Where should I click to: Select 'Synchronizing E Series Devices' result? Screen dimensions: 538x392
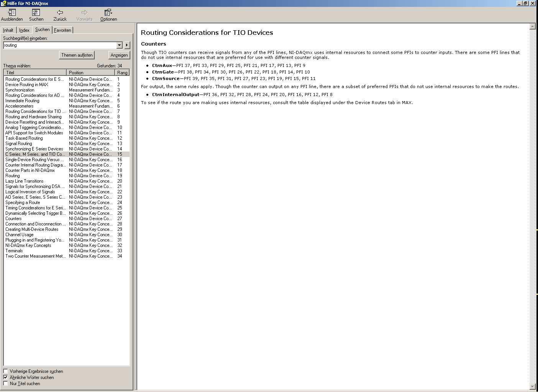tap(67, 149)
